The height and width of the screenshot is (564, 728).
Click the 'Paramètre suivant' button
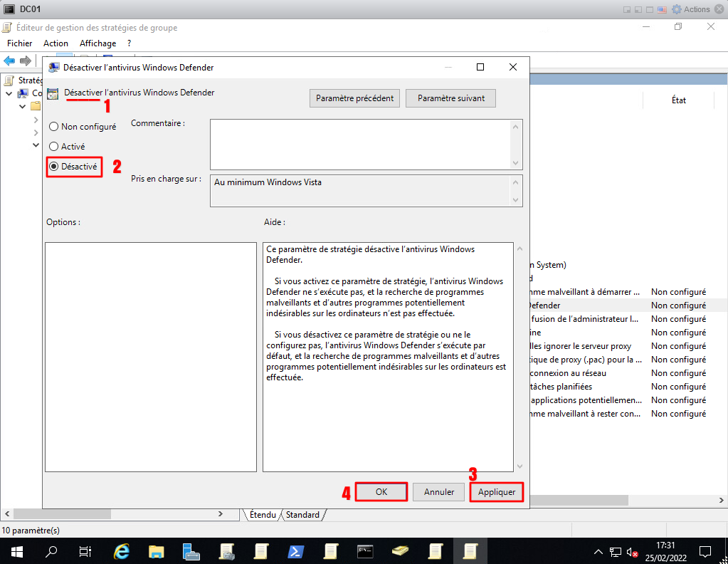[450, 98]
